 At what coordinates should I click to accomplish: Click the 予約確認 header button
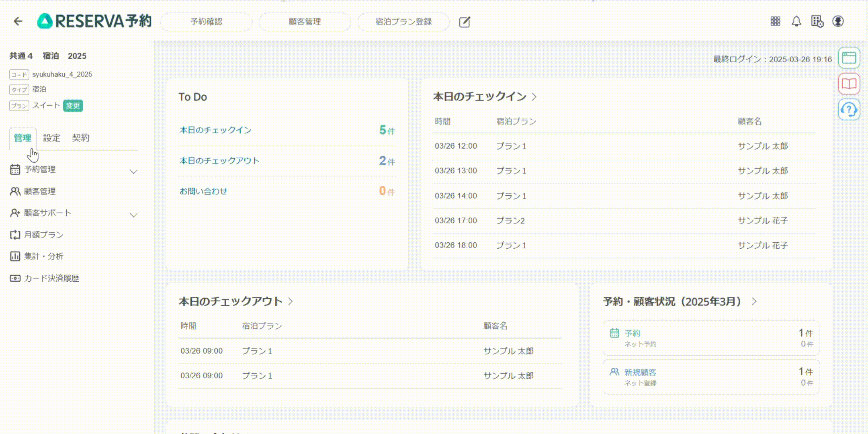coord(207,22)
